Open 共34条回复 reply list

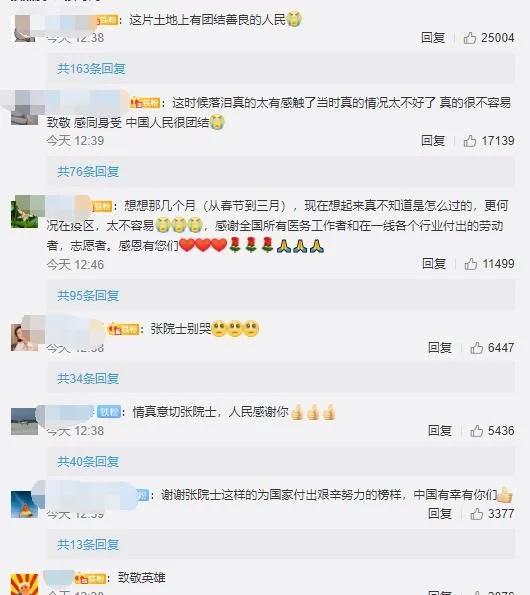point(88,379)
